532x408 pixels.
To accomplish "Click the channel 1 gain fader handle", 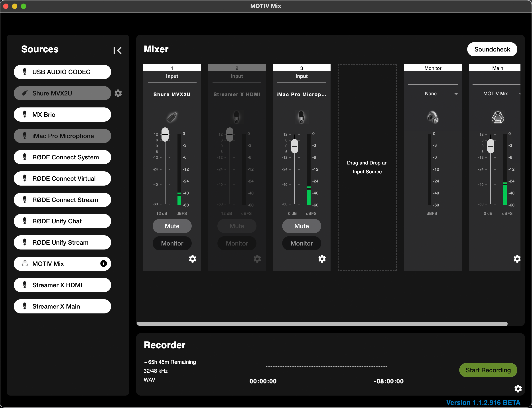I will coord(165,134).
